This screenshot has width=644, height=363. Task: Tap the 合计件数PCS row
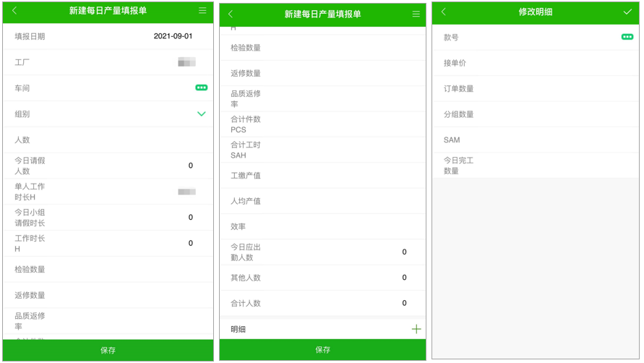[x=322, y=124]
